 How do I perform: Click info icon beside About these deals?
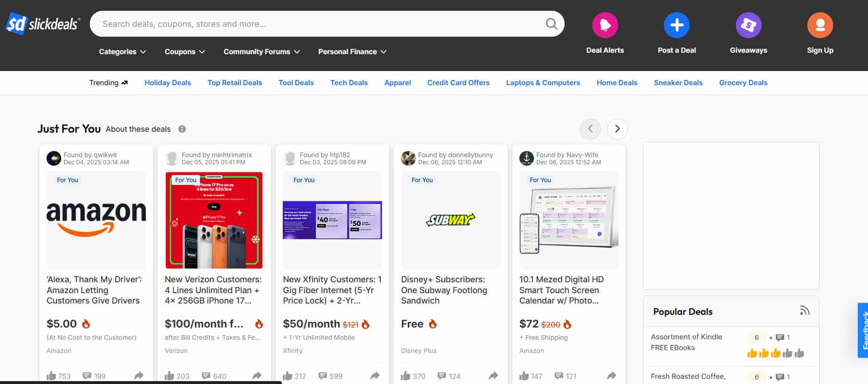182,129
